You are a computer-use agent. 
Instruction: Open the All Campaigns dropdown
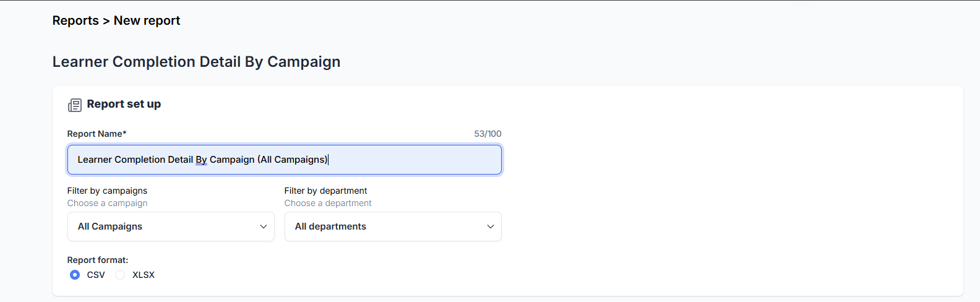point(171,226)
